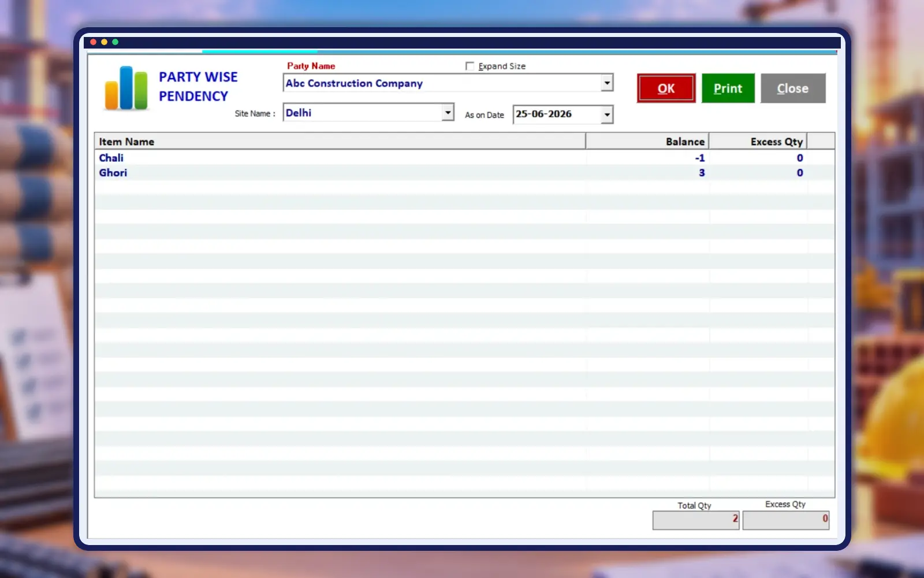Screen dimensions: 924x578
Task: Open the Site Name dropdown arrow
Action: click(x=448, y=112)
